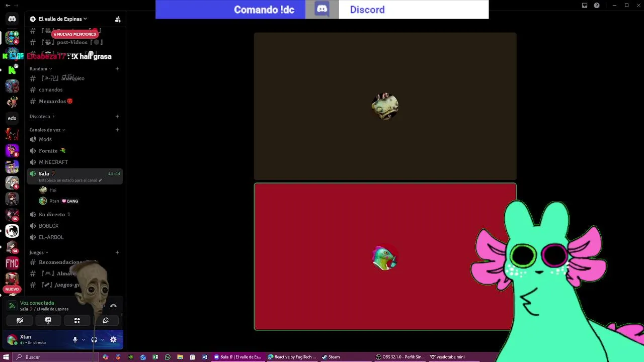
Task: Open Discord direct messages home icon
Action: pos(12,19)
